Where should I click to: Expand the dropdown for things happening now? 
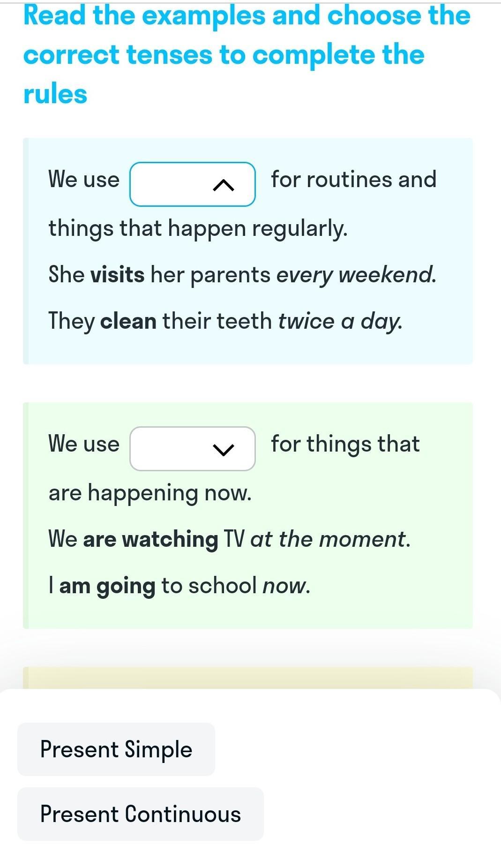(x=192, y=449)
